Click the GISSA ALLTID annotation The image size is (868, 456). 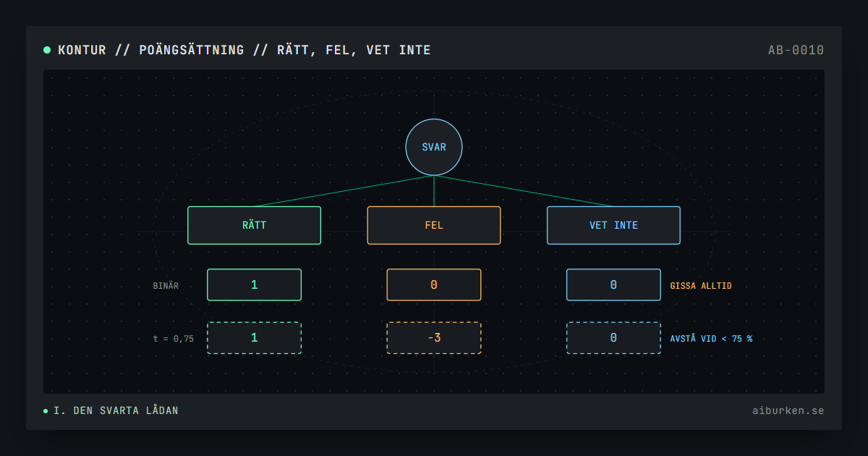(x=701, y=286)
